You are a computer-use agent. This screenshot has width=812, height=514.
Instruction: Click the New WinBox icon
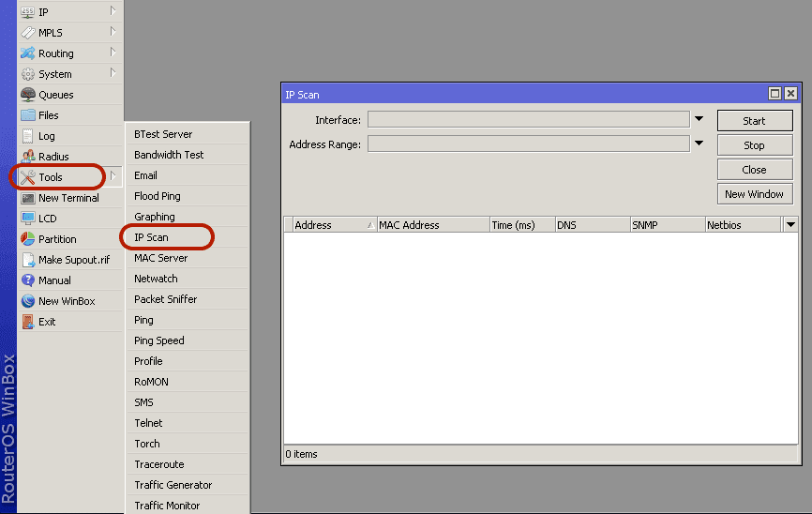(27, 301)
